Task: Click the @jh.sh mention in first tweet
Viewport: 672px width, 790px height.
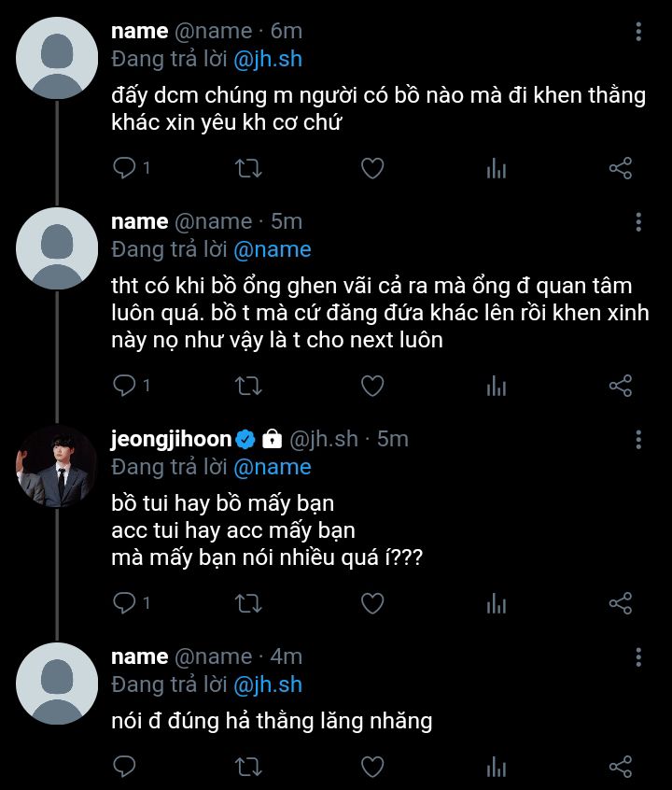Action: click(x=268, y=60)
